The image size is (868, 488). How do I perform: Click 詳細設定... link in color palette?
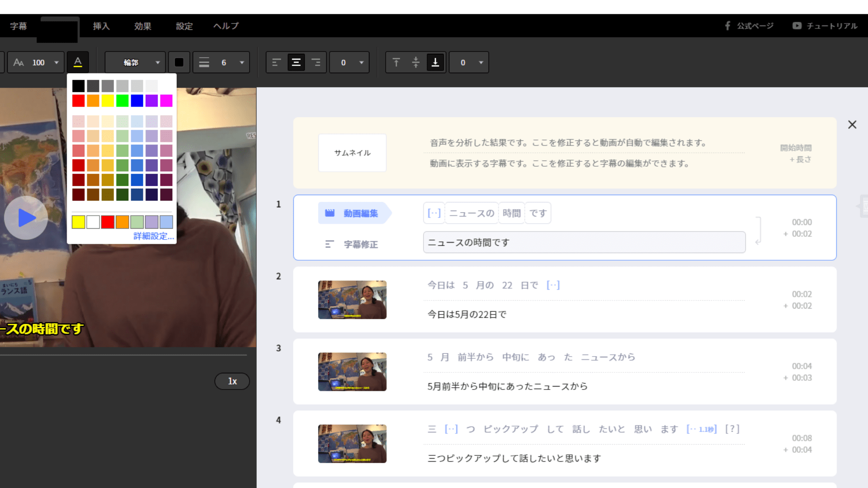(153, 236)
